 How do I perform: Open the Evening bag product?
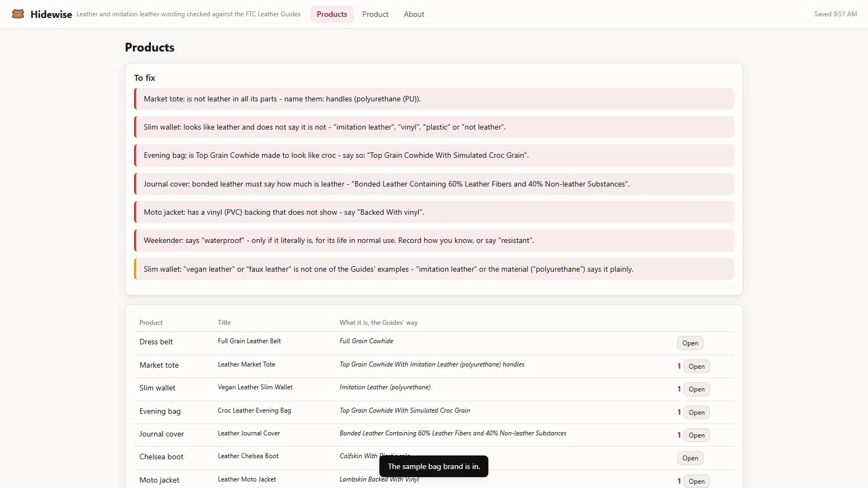tap(697, 413)
